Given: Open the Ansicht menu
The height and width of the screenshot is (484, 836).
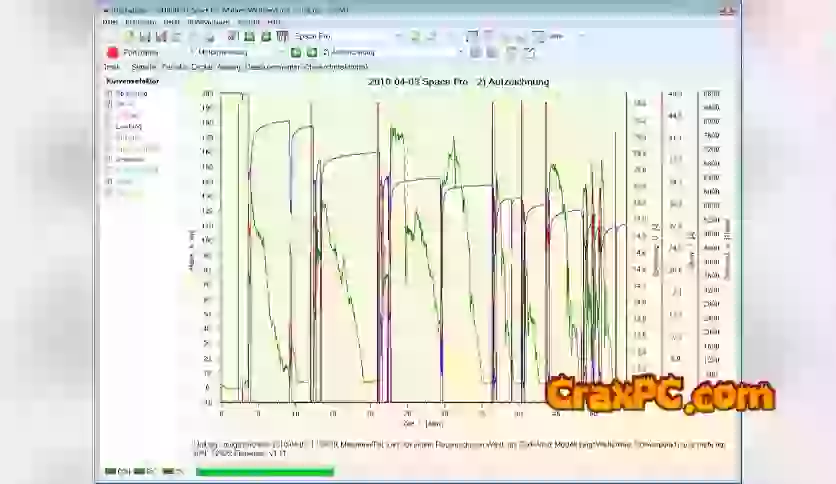Looking at the screenshot, I should [x=248, y=22].
